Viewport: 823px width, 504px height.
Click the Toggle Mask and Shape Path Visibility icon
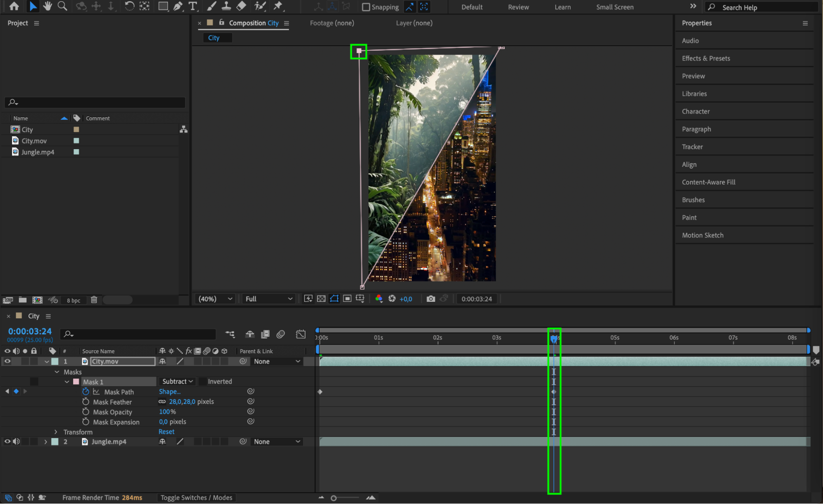tap(334, 299)
